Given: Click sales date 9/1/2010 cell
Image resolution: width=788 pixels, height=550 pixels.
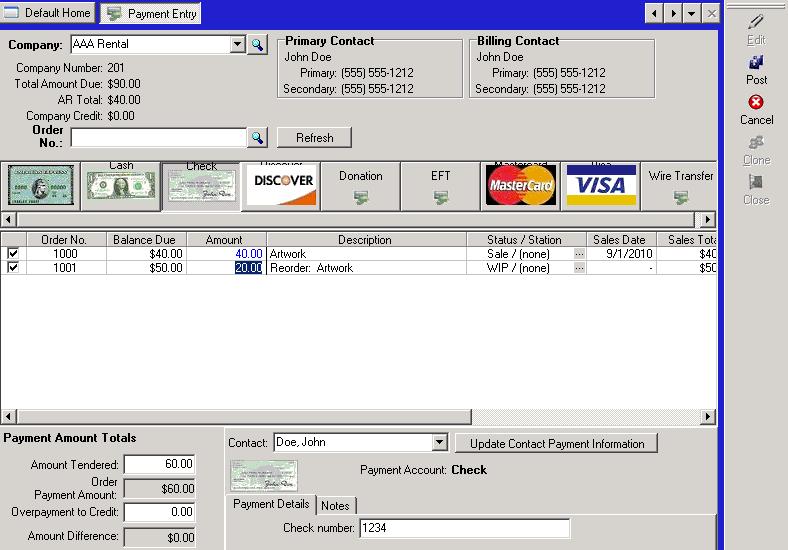Looking at the screenshot, I should tap(622, 254).
